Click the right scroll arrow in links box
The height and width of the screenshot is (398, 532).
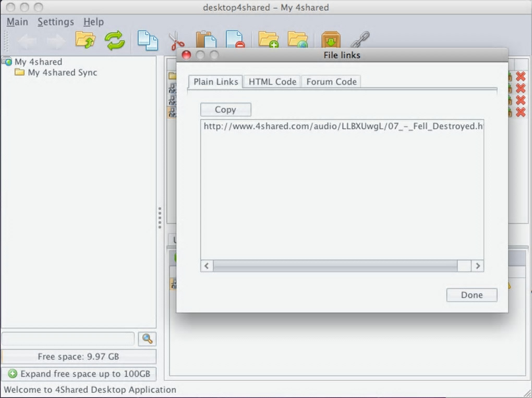478,266
